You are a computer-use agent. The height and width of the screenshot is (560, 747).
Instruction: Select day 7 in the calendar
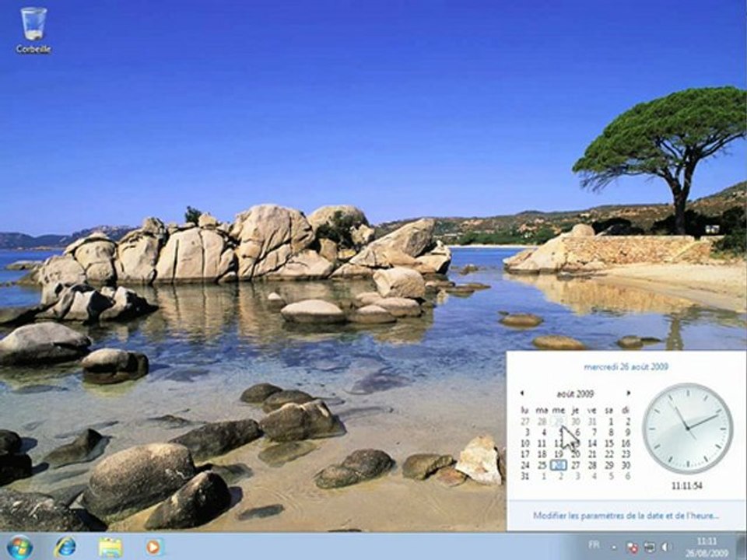tap(594, 432)
